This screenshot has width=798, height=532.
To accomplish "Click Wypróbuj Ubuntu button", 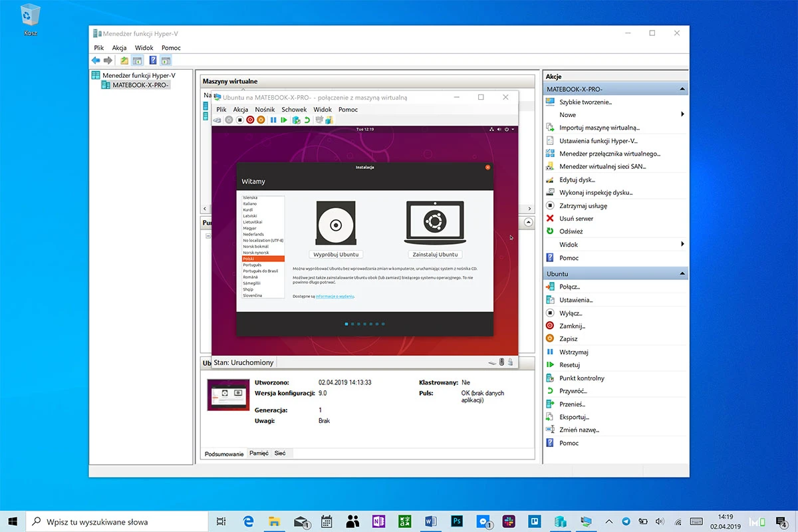I will [x=336, y=255].
